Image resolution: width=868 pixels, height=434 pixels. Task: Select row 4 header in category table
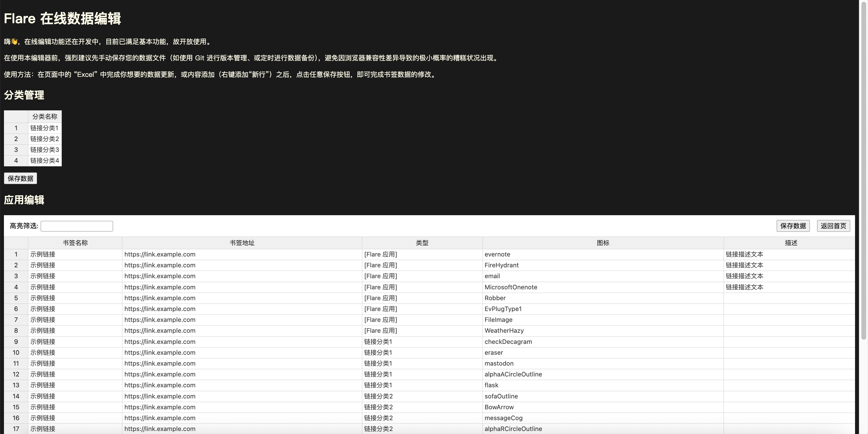[x=16, y=160]
